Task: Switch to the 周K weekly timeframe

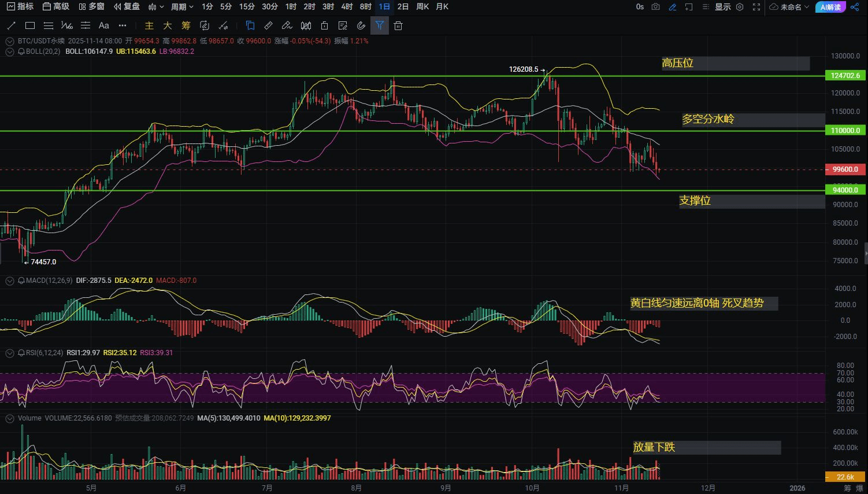Action: [422, 7]
